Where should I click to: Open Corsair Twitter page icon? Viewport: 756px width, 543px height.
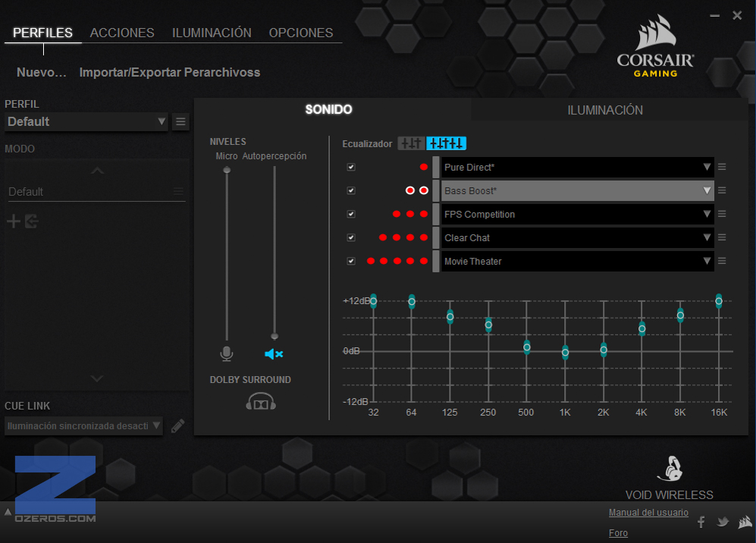tap(722, 522)
